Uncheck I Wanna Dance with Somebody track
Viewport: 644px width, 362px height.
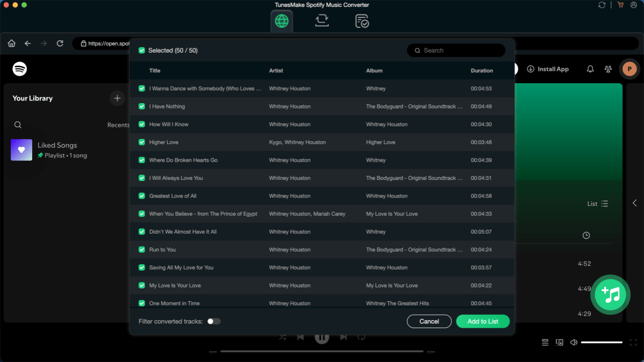point(142,89)
